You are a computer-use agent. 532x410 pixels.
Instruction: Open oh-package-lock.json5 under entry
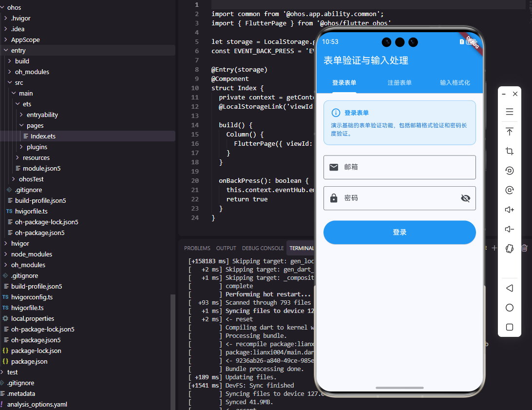(x=46, y=222)
